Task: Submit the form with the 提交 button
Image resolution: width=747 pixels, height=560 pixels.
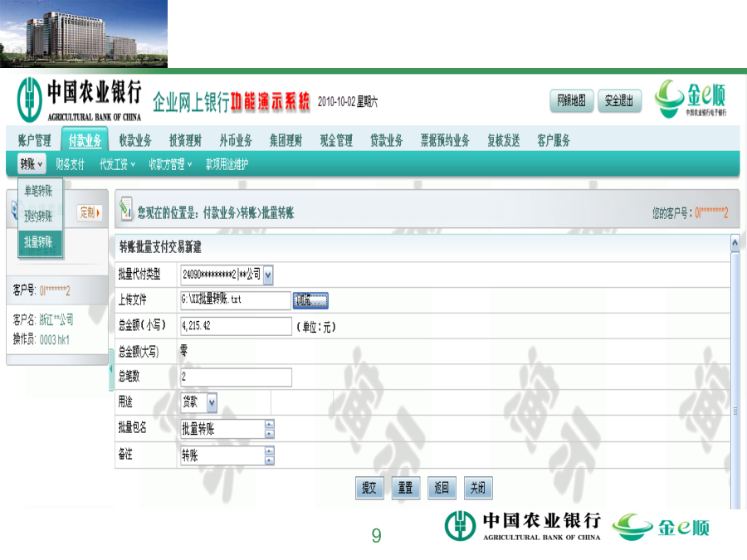Action: tap(369, 488)
